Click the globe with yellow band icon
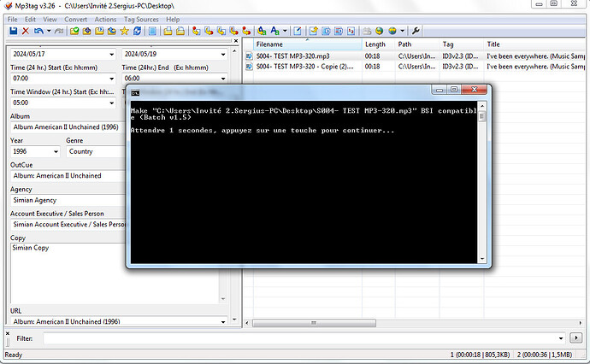Screen dimensions: 590x364 (x=392, y=31)
